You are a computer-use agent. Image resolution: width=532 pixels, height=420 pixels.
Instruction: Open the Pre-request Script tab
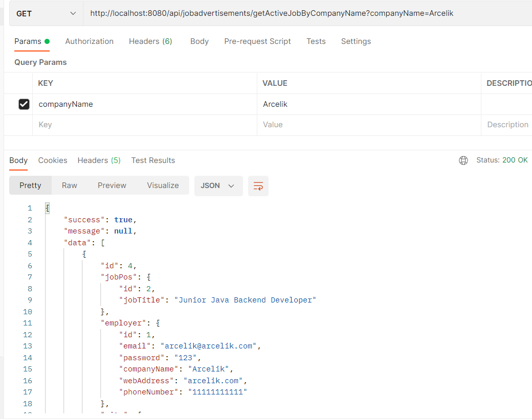click(x=257, y=41)
